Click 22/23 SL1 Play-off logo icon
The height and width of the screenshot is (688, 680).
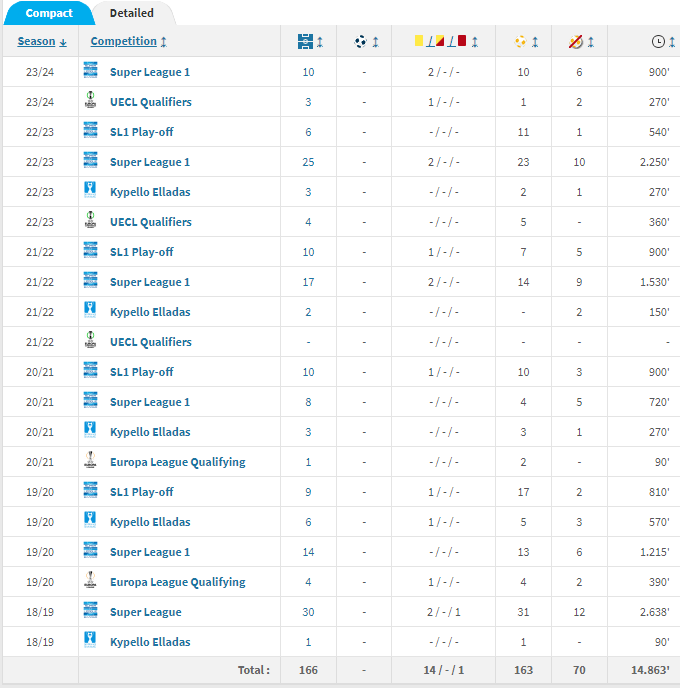click(x=90, y=130)
